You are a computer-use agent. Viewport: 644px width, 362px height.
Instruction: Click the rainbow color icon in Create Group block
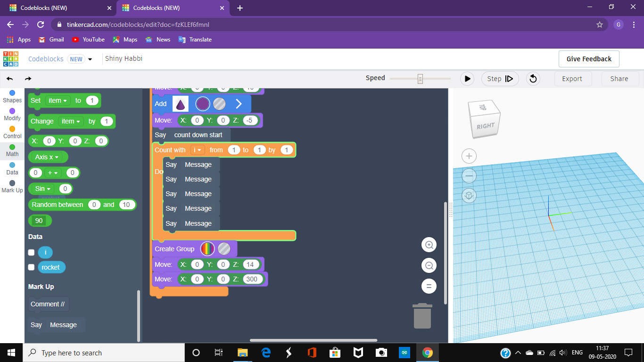(207, 249)
